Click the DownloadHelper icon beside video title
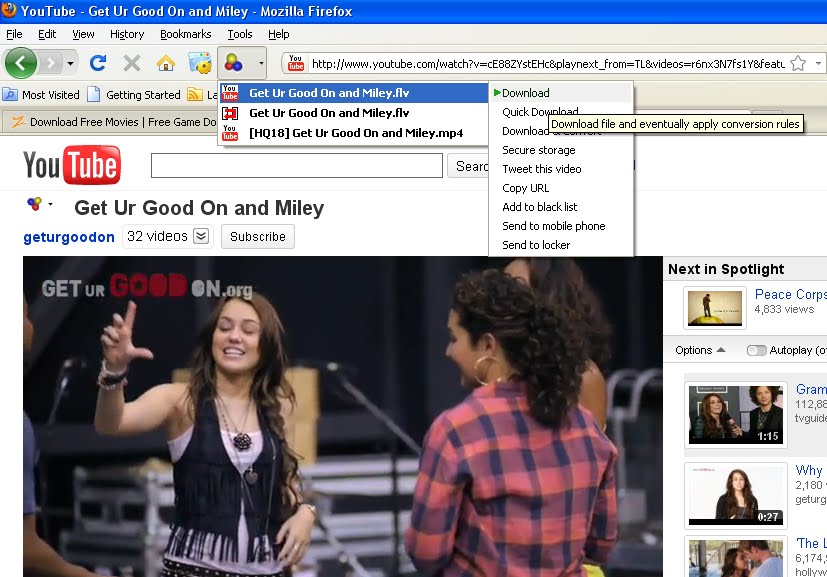 34,204
